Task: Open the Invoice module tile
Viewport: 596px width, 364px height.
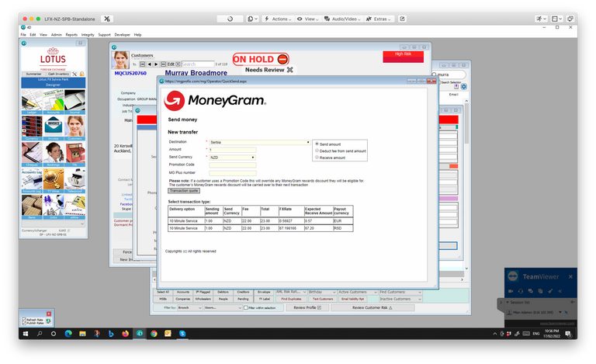Action: pos(54,128)
